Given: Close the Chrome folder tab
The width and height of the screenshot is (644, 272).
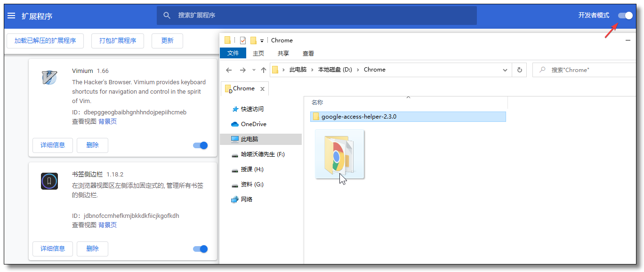Looking at the screenshot, I should point(262,89).
